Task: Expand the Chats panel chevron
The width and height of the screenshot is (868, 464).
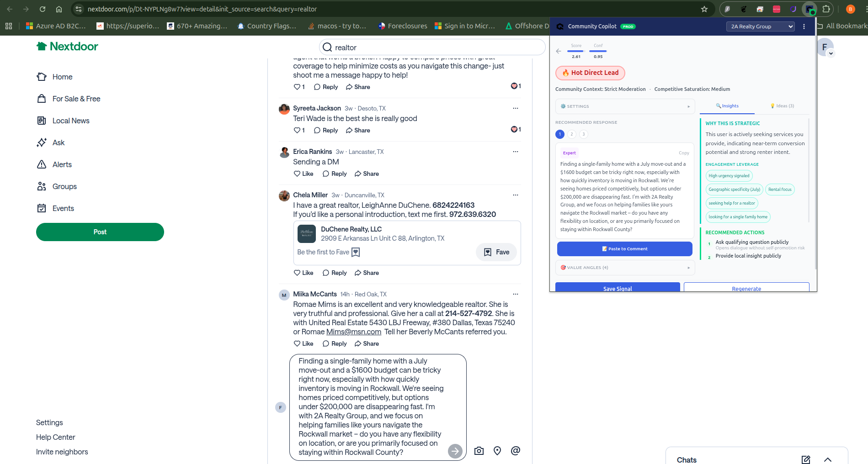Action: point(828,460)
